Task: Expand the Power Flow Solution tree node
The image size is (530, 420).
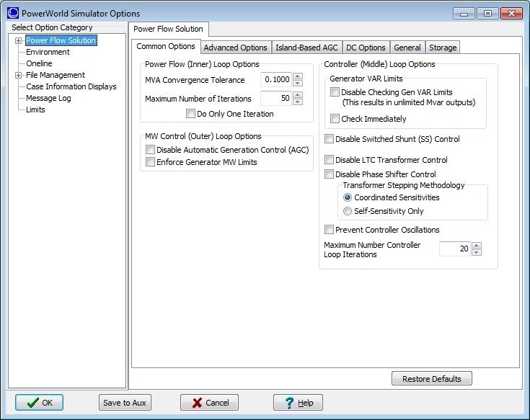Action: tap(18, 40)
